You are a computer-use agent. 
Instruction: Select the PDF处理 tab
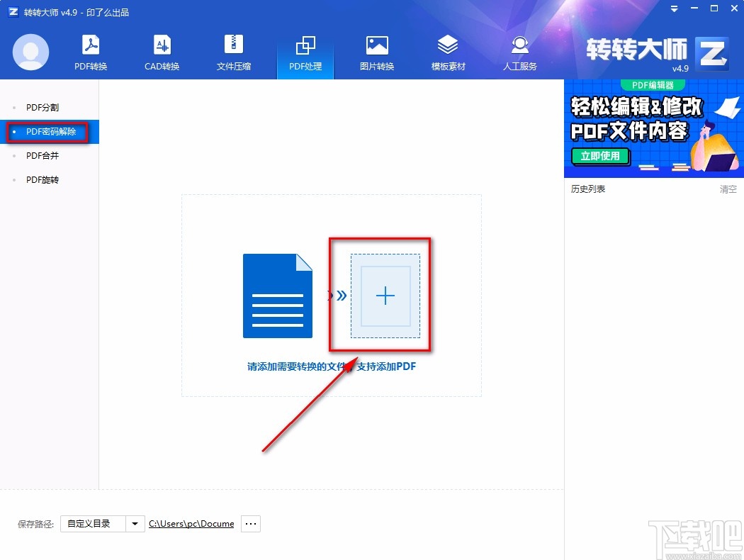(305, 53)
